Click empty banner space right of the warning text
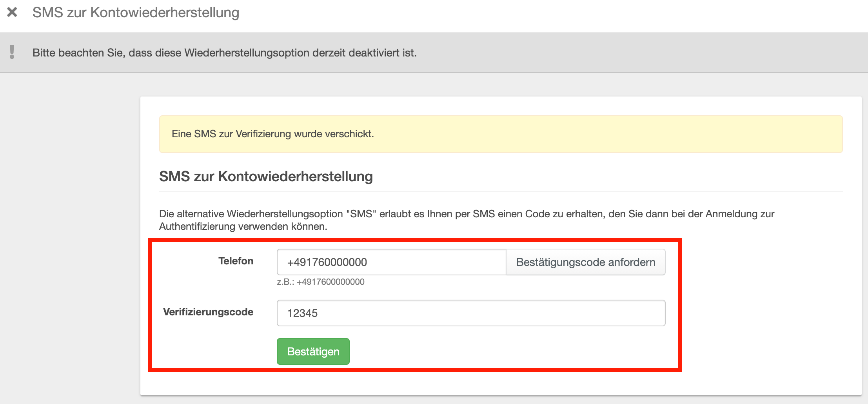868x404 pixels. coord(627,53)
